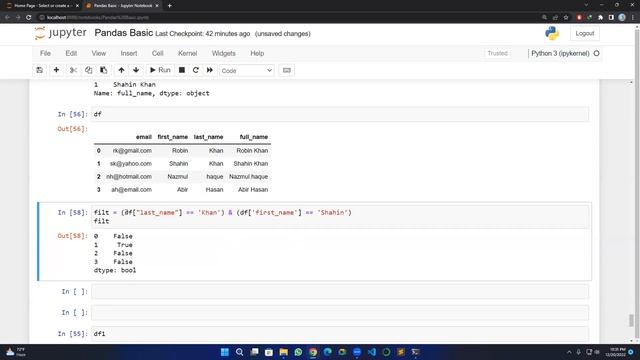Click the email column header
The width and height of the screenshot is (640, 360).
coord(144,137)
